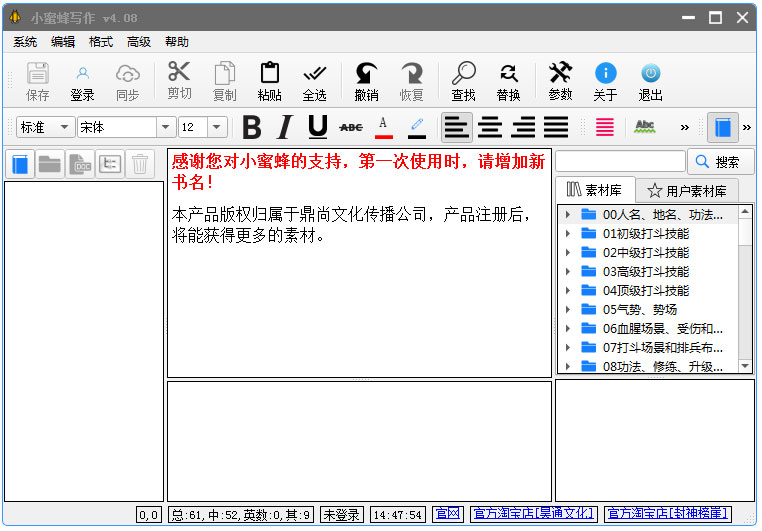Open the font size 12 dropdown

click(x=216, y=127)
